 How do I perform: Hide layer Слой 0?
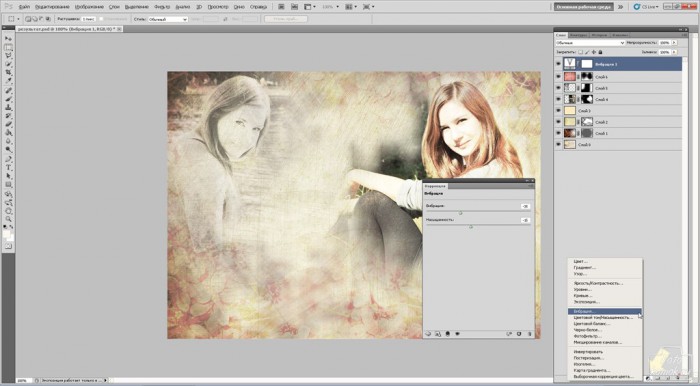[558, 145]
